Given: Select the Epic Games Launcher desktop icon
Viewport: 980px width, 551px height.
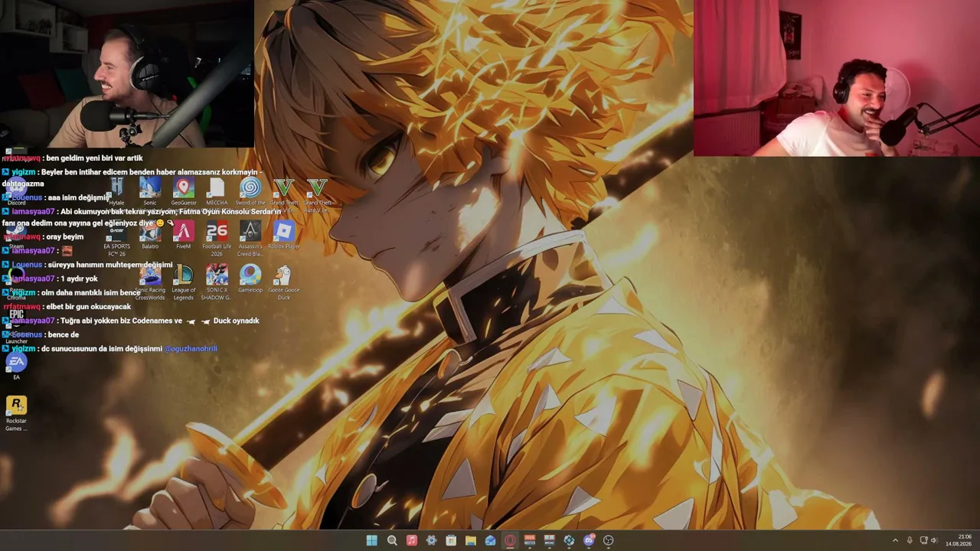Looking at the screenshot, I should [16, 325].
